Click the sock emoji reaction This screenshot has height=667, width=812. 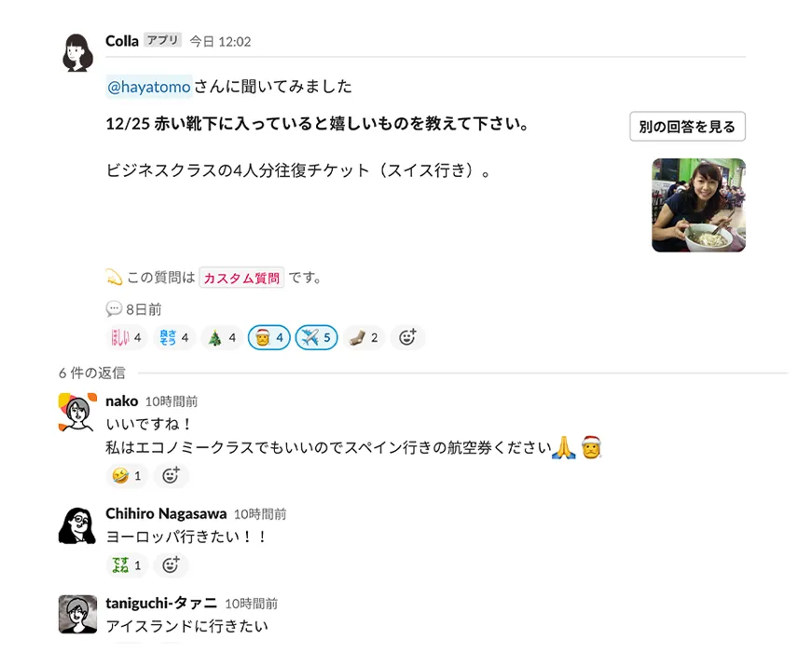coord(364,338)
